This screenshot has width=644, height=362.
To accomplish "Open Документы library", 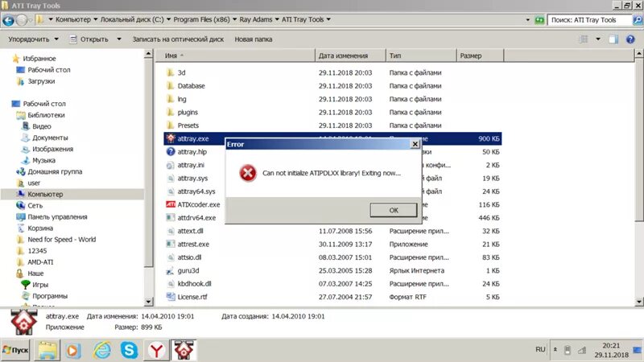I will point(50,138).
